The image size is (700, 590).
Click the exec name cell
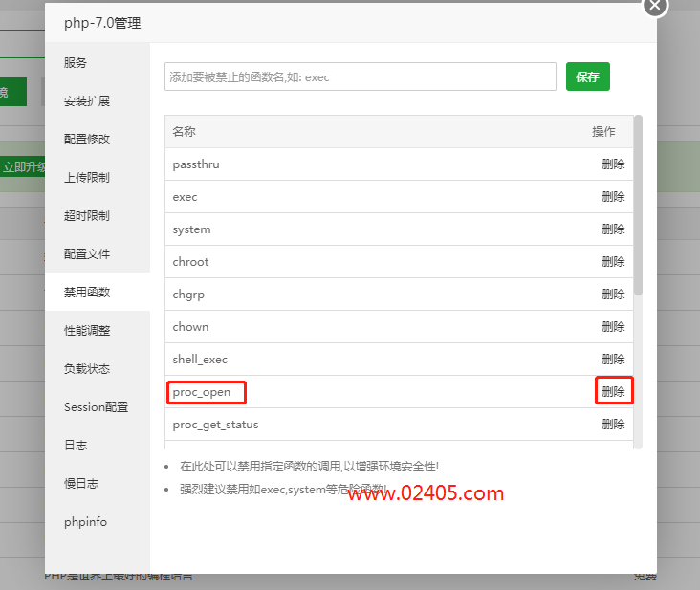[185, 197]
